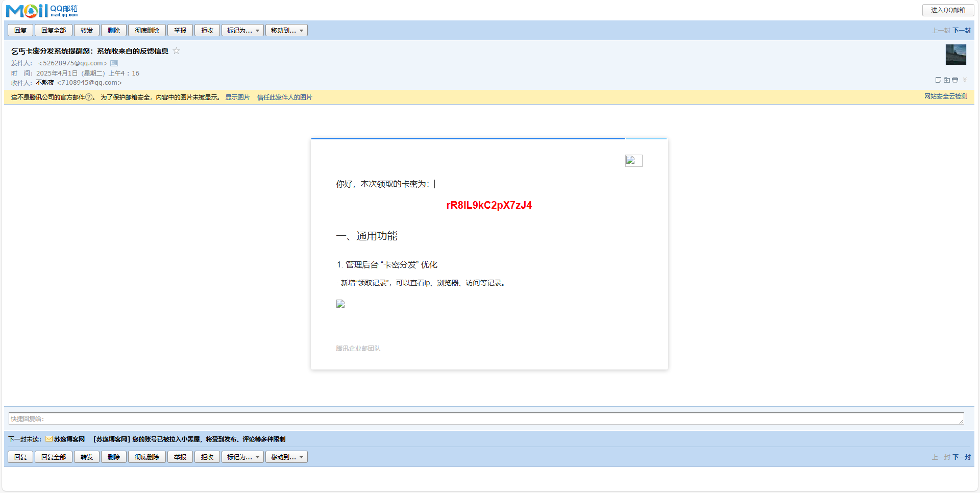This screenshot has height=493, width=980.
Task: Print the email with the printer icon
Action: pyautogui.click(x=955, y=80)
